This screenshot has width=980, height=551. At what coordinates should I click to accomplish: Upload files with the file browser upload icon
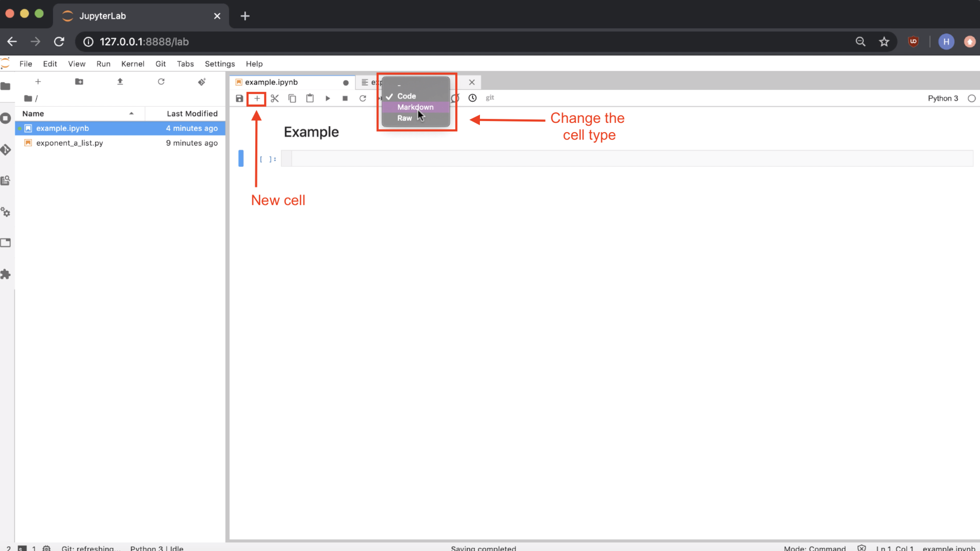120,82
